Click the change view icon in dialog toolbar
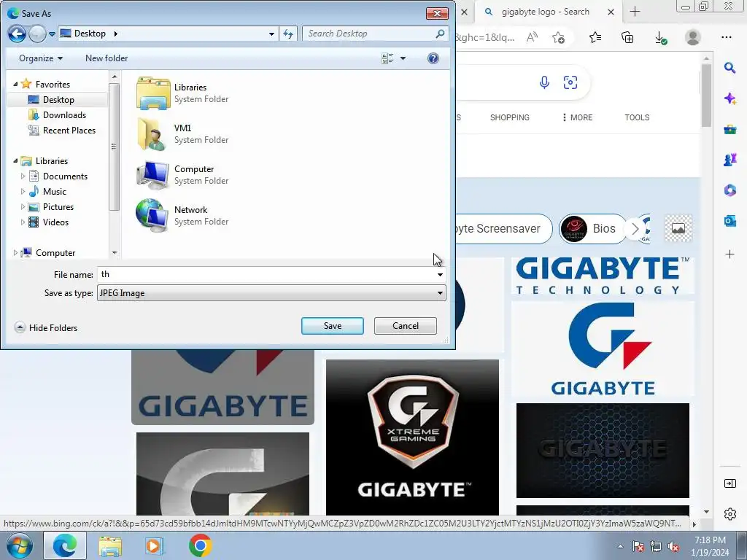The image size is (747, 560). click(x=387, y=58)
